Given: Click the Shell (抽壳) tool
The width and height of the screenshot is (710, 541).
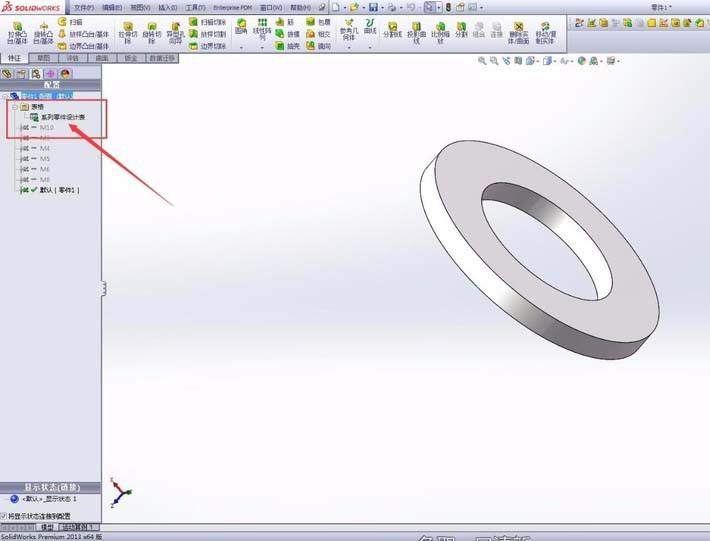Looking at the screenshot, I should click(288, 46).
